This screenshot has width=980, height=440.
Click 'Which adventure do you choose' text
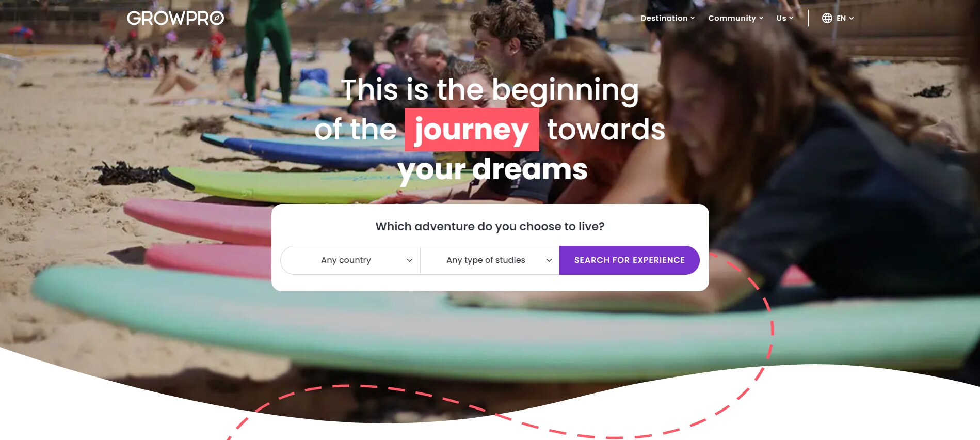pos(490,226)
